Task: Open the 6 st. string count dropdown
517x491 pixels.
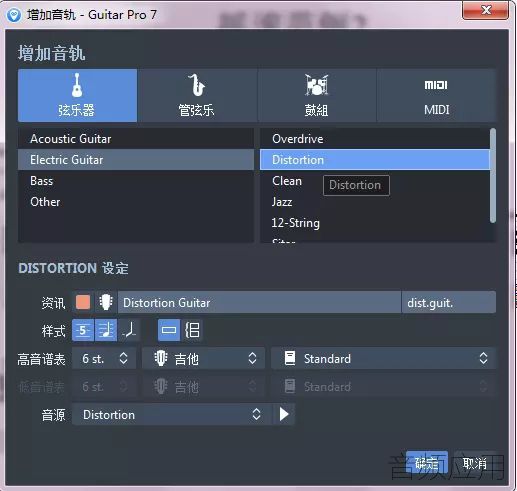Action: [x=104, y=359]
